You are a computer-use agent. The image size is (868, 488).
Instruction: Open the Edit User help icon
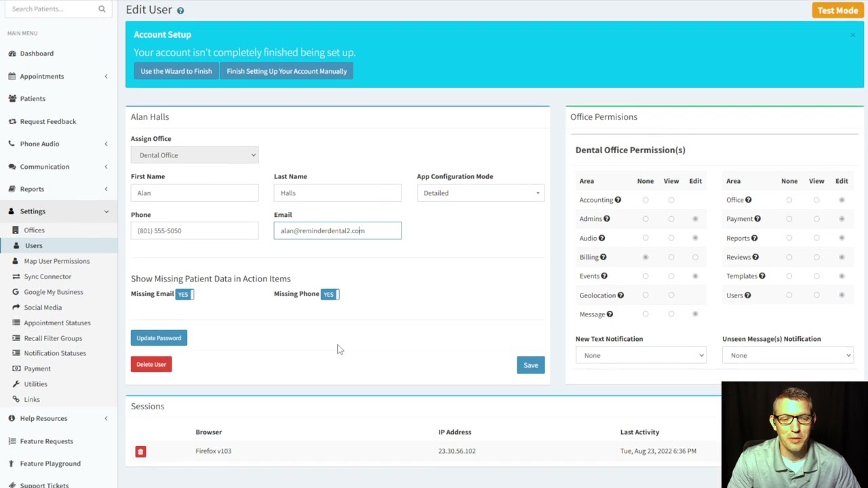[x=180, y=11]
